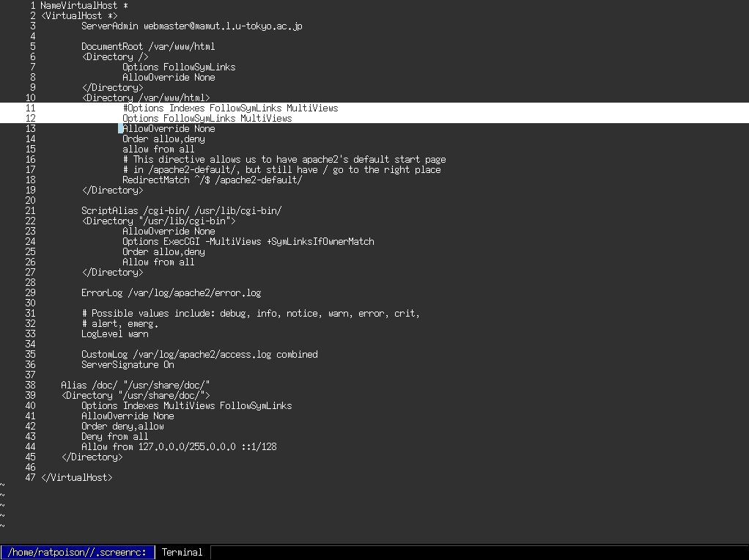This screenshot has width=749, height=560.
Task: Select the /home/ratpoison//.screenrc tab
Action: (x=78, y=552)
